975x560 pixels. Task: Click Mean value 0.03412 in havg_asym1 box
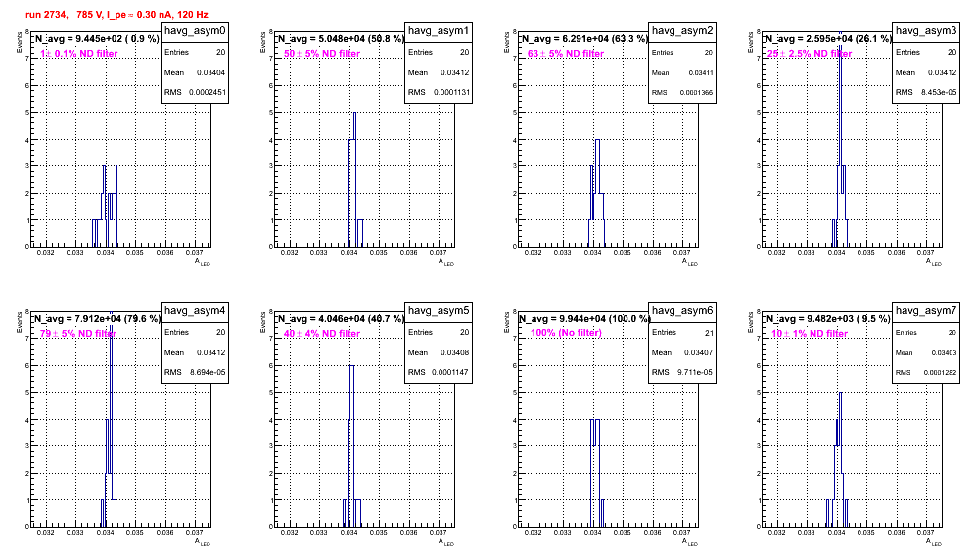point(454,72)
